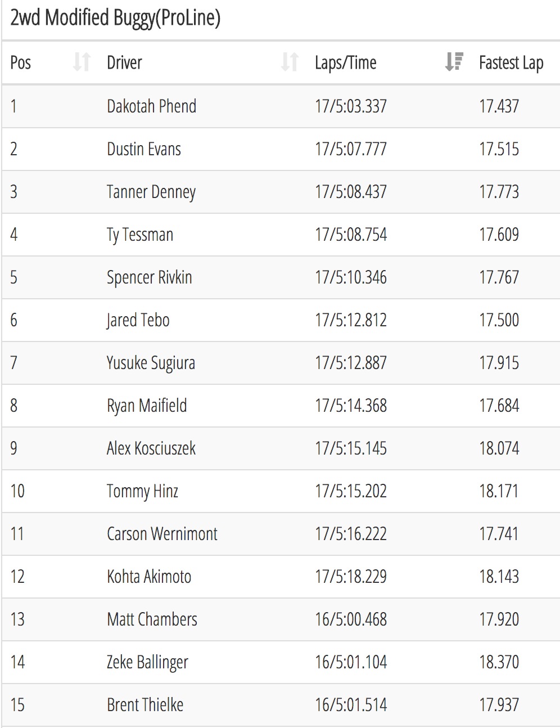Select the Carson Wernimont row

coord(281,533)
